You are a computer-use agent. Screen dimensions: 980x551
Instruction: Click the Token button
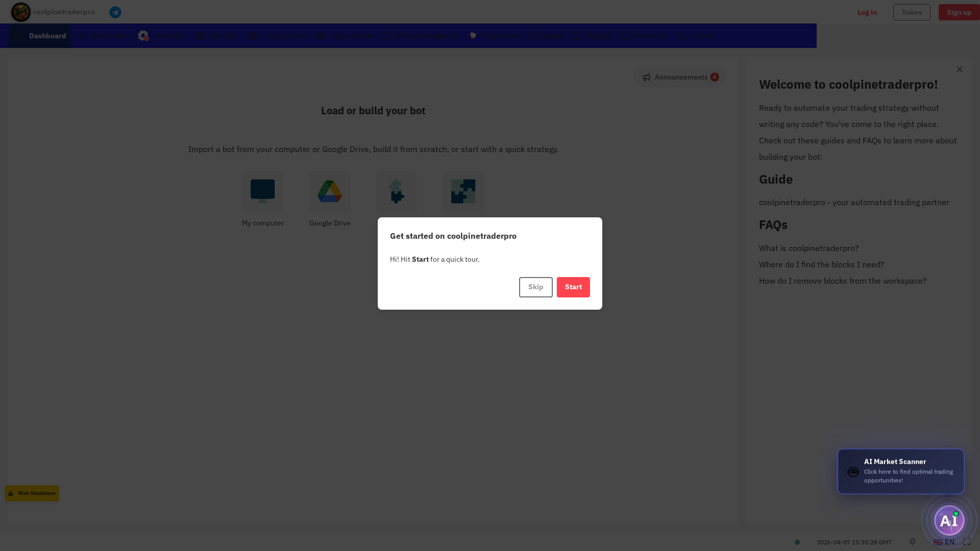912,12
